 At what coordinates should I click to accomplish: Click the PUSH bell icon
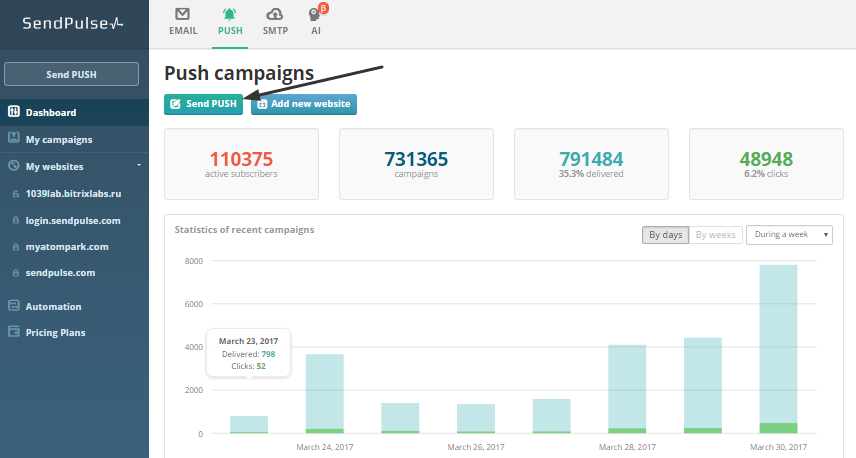point(230,14)
